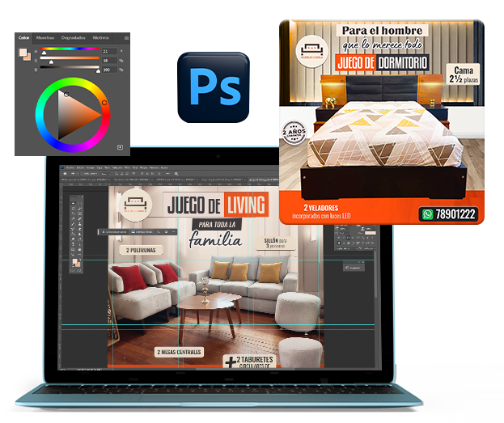Click the H value input field
Image resolution: width=504 pixels, height=423 pixels.
[108, 50]
